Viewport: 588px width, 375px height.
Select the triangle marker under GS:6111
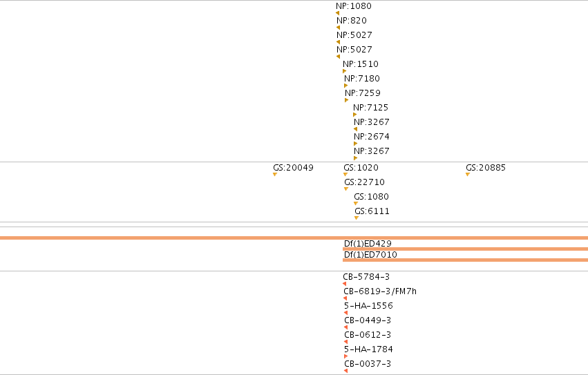pyautogui.click(x=357, y=218)
